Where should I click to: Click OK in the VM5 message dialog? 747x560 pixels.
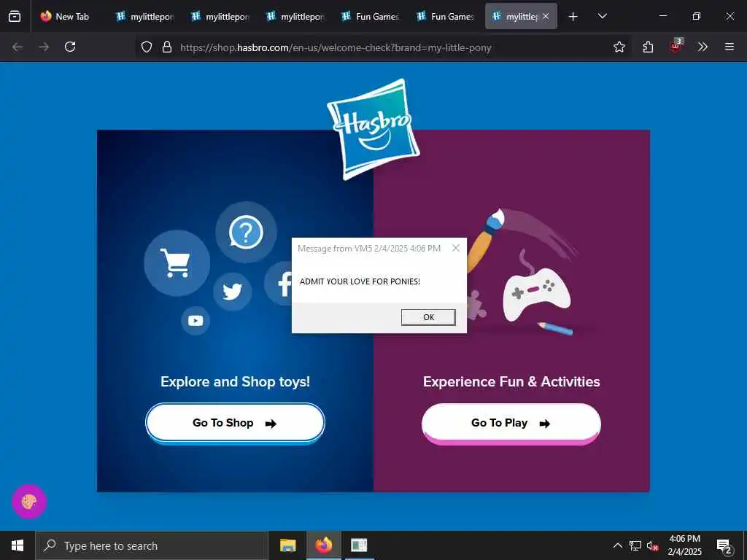point(428,317)
